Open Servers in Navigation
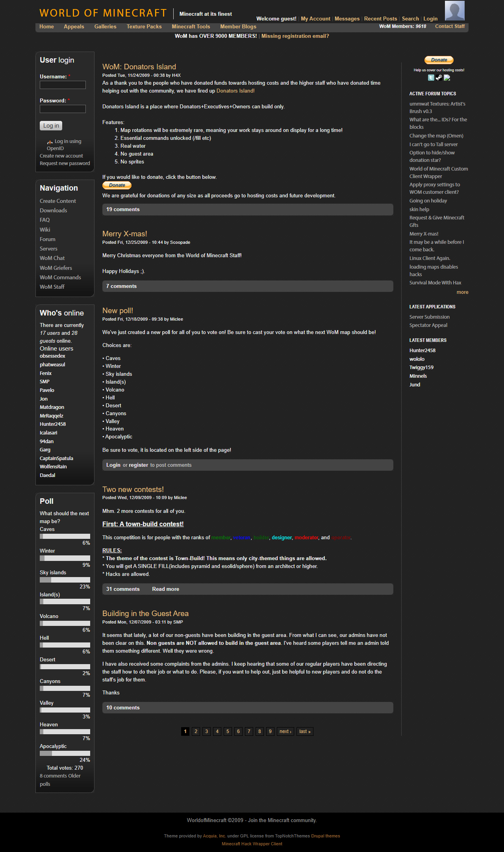This screenshot has height=852, width=504. click(48, 249)
